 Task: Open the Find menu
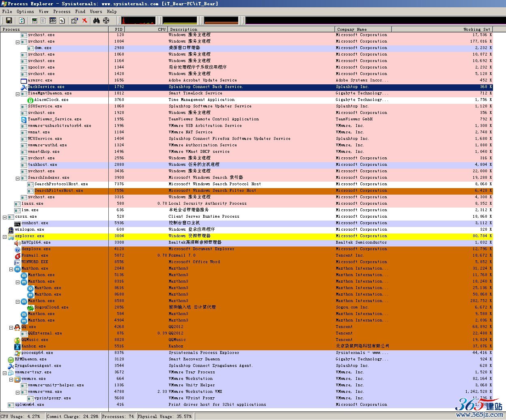coord(80,11)
